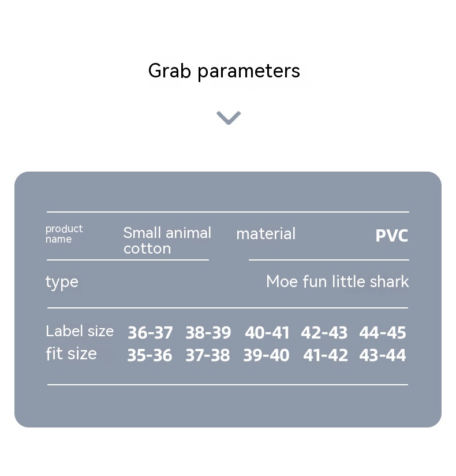456x476 pixels.
Task: Click the "fit size" row header
Action: point(71,354)
